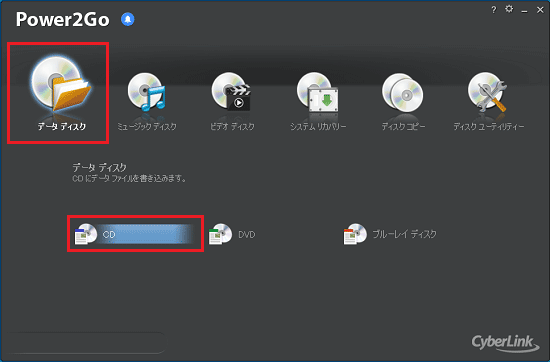Click the CyberLink logo
Viewport: 550px width, 362px height.
tap(505, 343)
